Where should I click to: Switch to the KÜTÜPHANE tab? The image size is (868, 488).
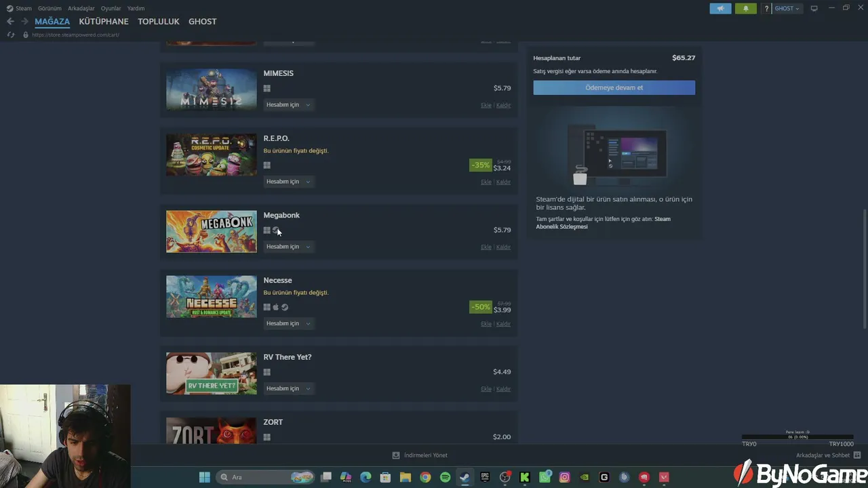coord(104,22)
